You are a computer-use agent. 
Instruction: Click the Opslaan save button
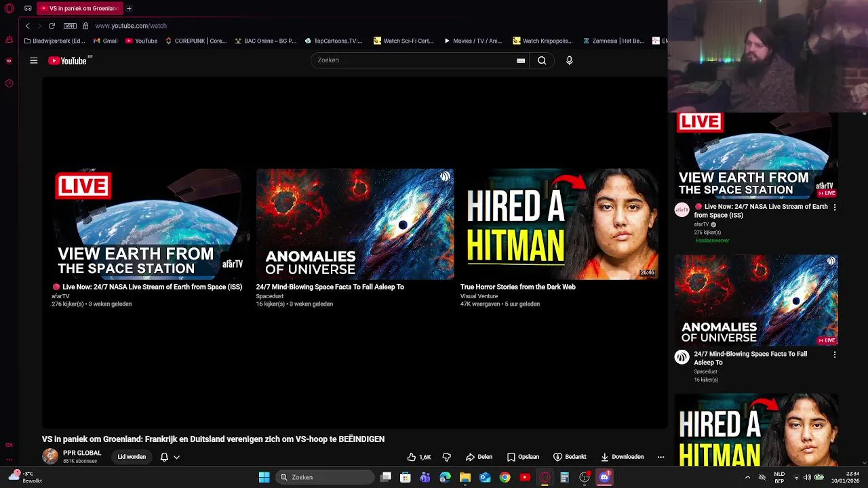(523, 457)
